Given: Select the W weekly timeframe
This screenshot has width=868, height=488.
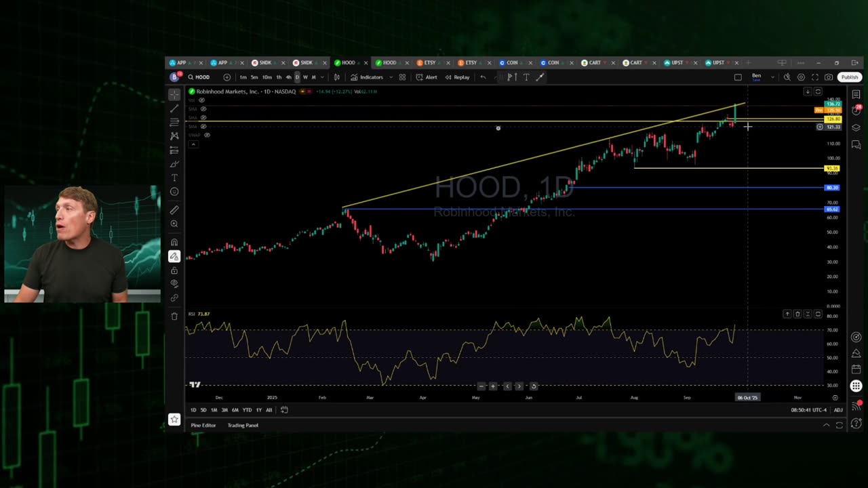Looking at the screenshot, I should click(305, 77).
